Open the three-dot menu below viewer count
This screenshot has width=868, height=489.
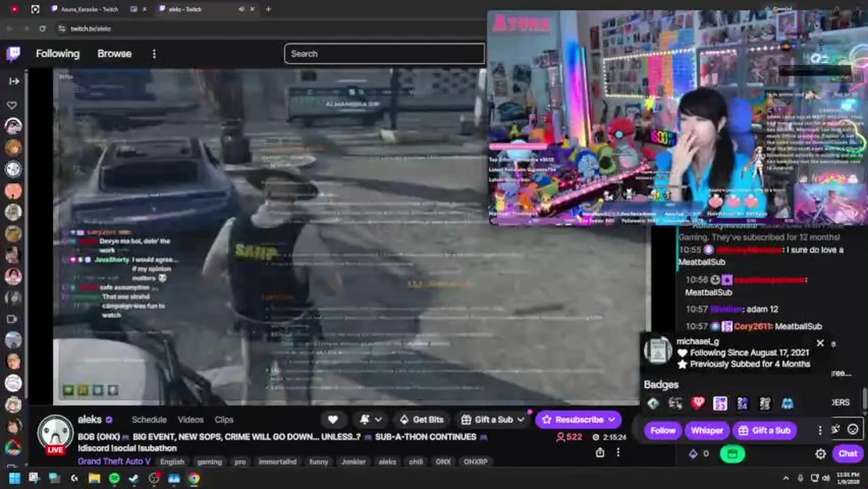point(618,452)
